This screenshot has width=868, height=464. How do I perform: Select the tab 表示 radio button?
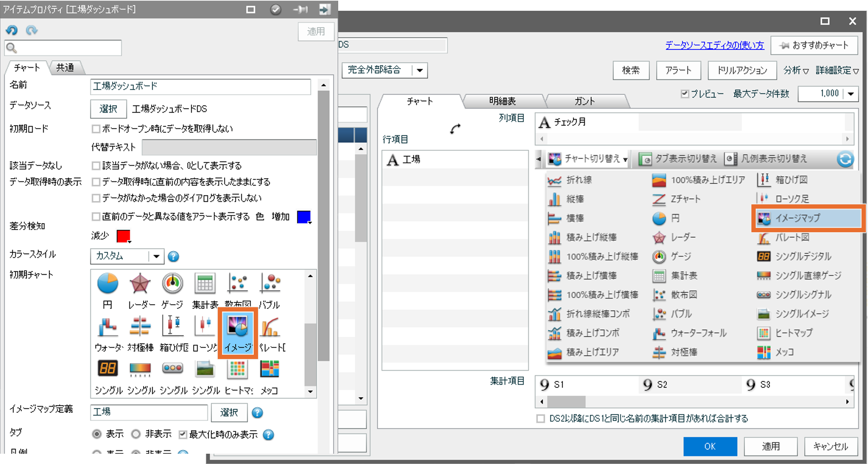point(97,434)
